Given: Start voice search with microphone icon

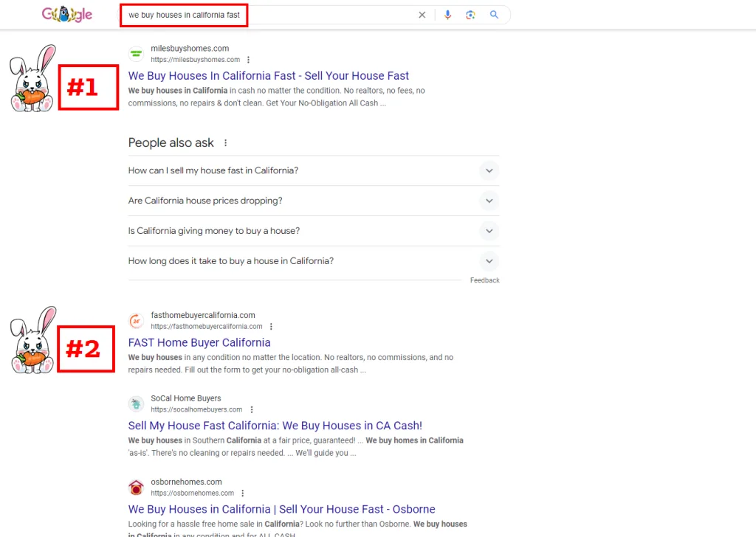Looking at the screenshot, I should coord(447,15).
